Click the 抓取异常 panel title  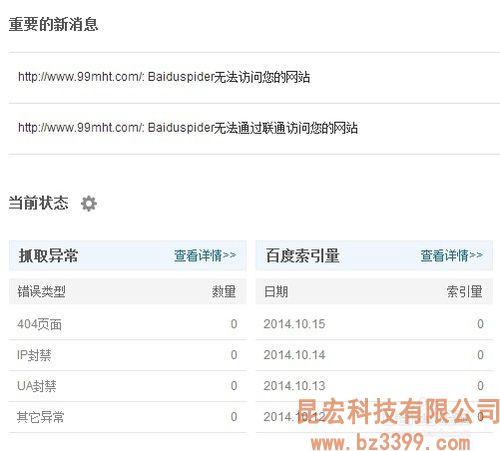point(48,256)
